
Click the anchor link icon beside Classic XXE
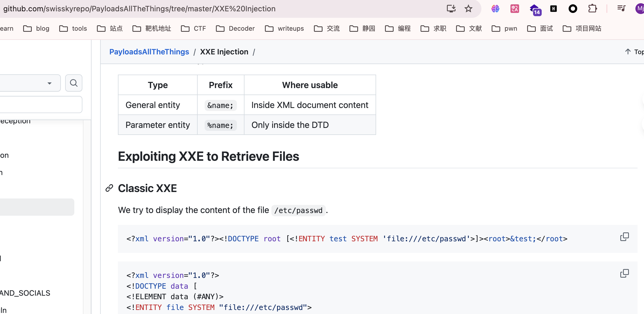coord(109,188)
